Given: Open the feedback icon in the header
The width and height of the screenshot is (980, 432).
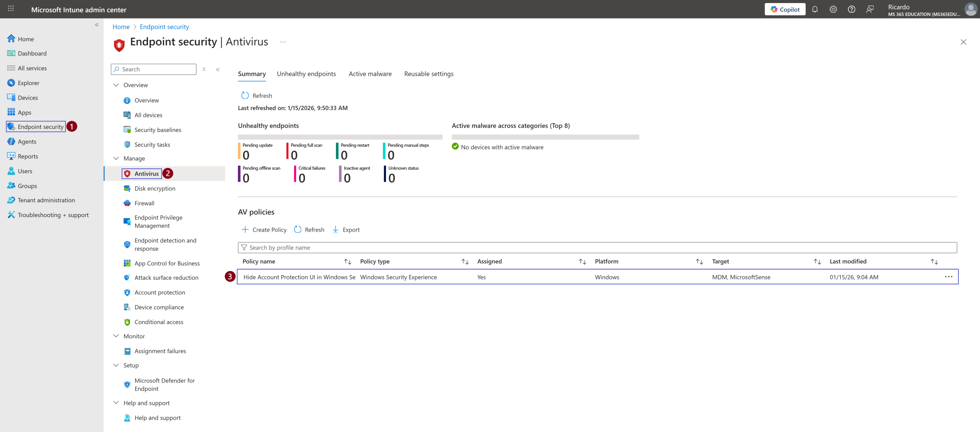Looking at the screenshot, I should tap(870, 9).
